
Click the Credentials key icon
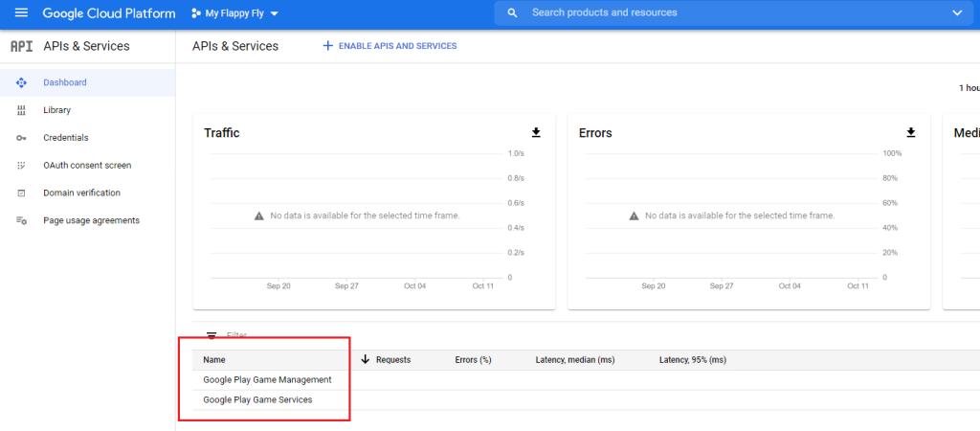[21, 138]
